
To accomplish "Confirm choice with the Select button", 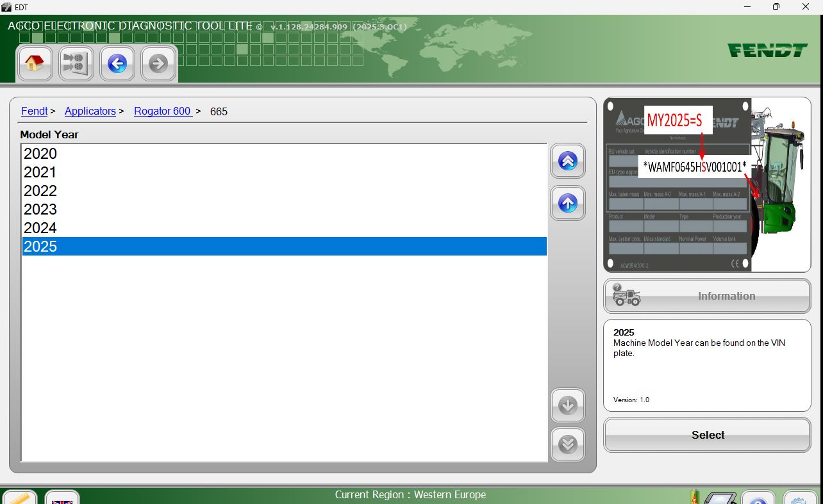I will coord(707,435).
